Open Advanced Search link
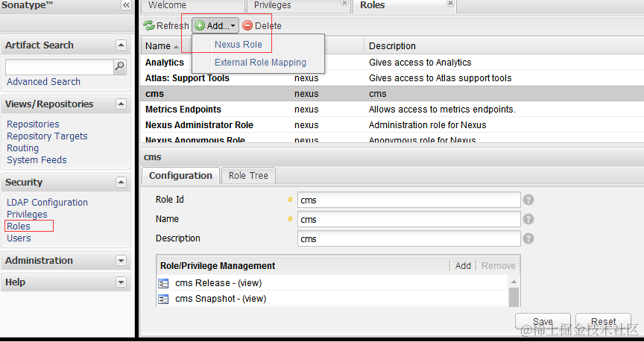Image resolution: width=644 pixels, height=342 pixels. tap(43, 82)
